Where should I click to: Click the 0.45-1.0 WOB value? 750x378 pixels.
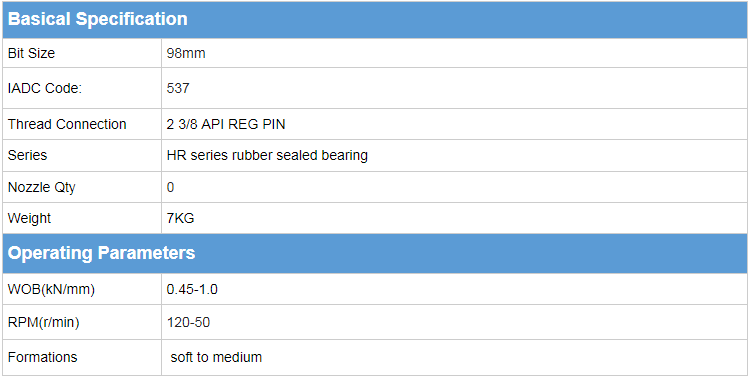point(192,289)
